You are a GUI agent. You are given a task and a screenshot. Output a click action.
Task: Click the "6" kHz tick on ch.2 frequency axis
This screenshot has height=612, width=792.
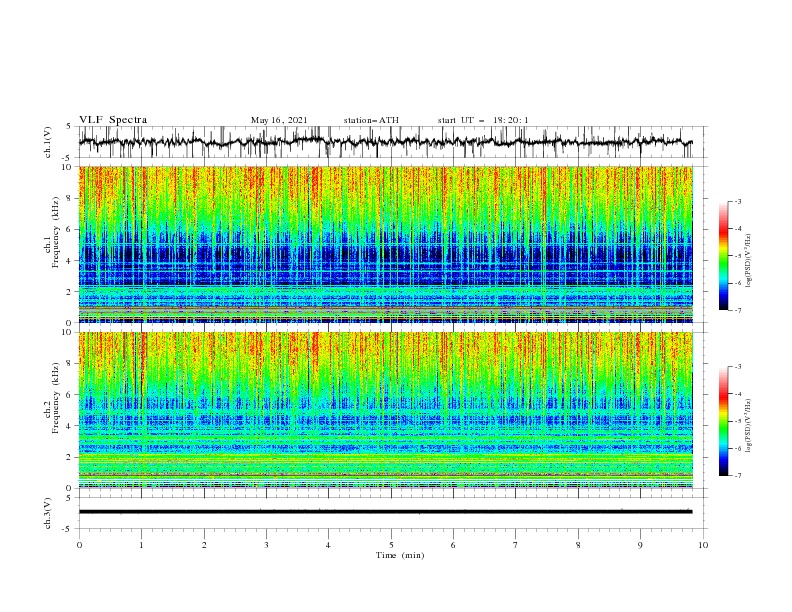[70, 395]
